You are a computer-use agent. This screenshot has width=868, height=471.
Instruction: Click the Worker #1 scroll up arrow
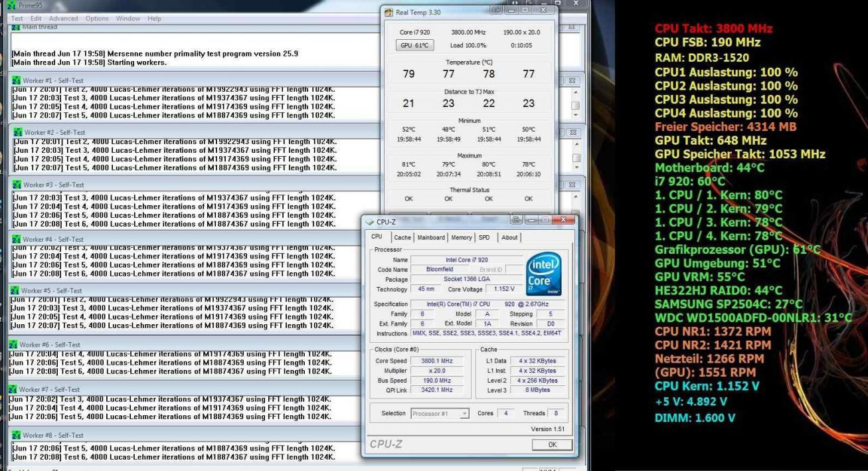click(576, 92)
